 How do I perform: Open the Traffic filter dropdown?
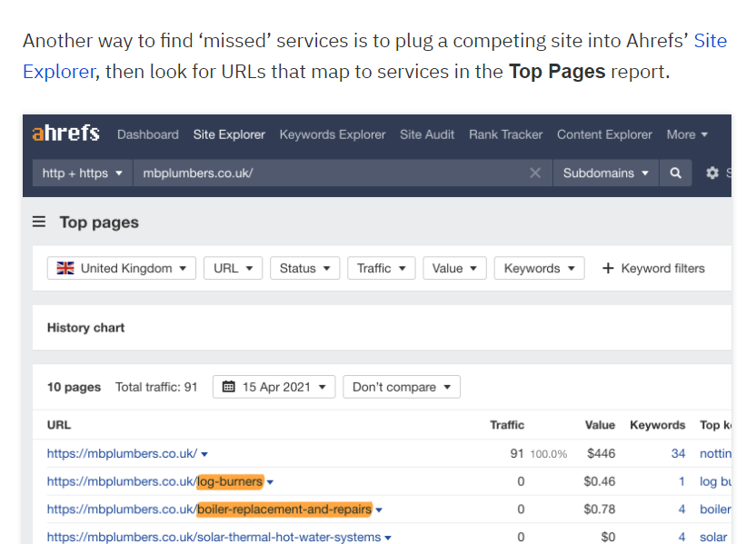pyautogui.click(x=382, y=268)
